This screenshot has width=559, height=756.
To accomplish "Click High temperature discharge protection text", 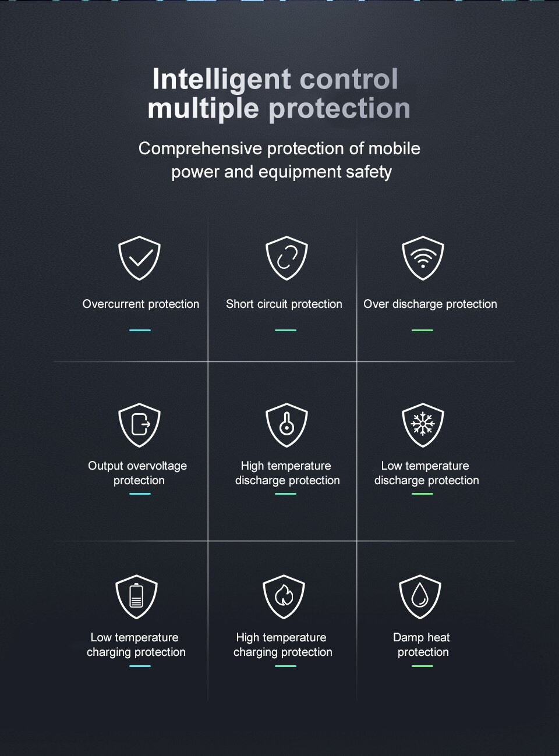I will [x=287, y=473].
